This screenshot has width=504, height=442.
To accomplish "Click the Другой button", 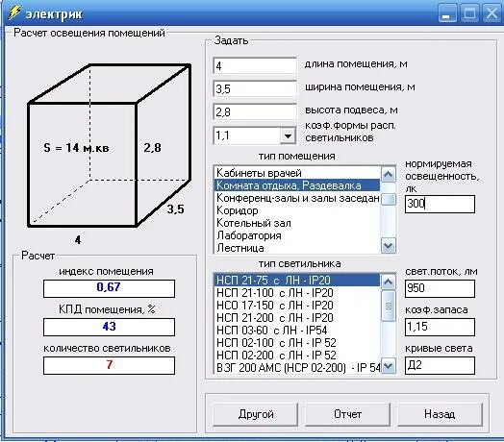I will coord(256,414).
